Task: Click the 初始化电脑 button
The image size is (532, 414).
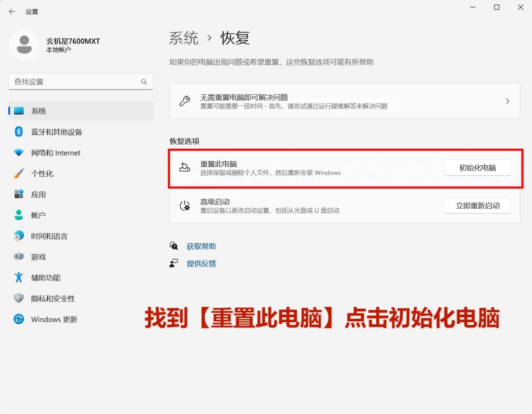Action: point(478,168)
